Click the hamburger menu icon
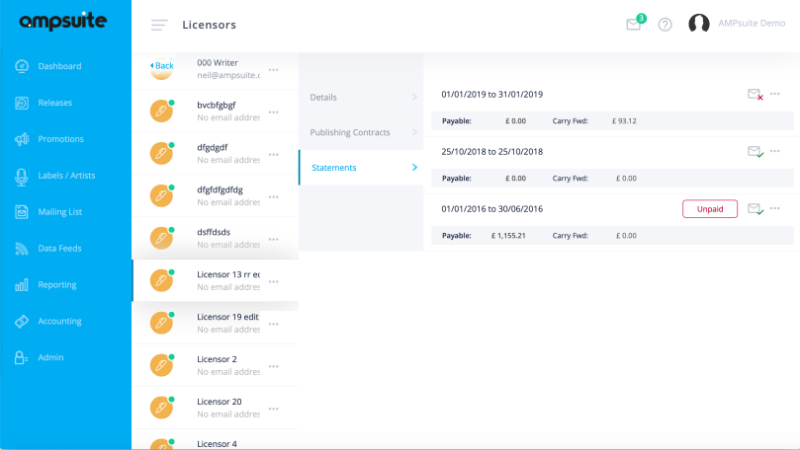This screenshot has width=800, height=450. click(159, 25)
